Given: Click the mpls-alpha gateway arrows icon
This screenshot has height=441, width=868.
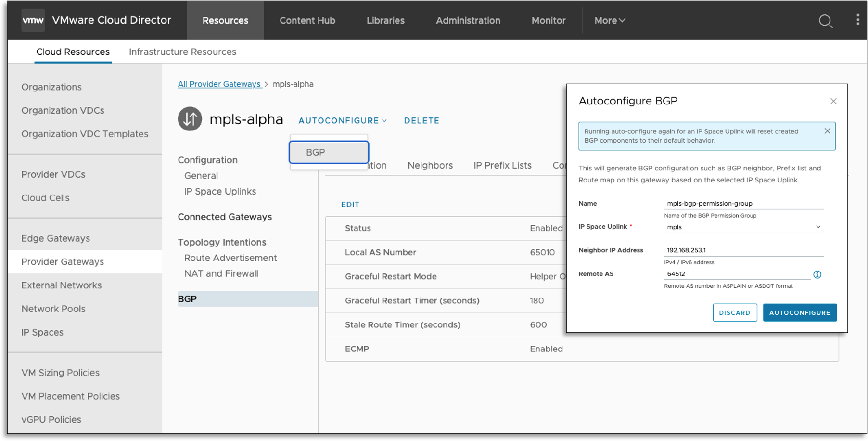Looking at the screenshot, I should point(190,119).
